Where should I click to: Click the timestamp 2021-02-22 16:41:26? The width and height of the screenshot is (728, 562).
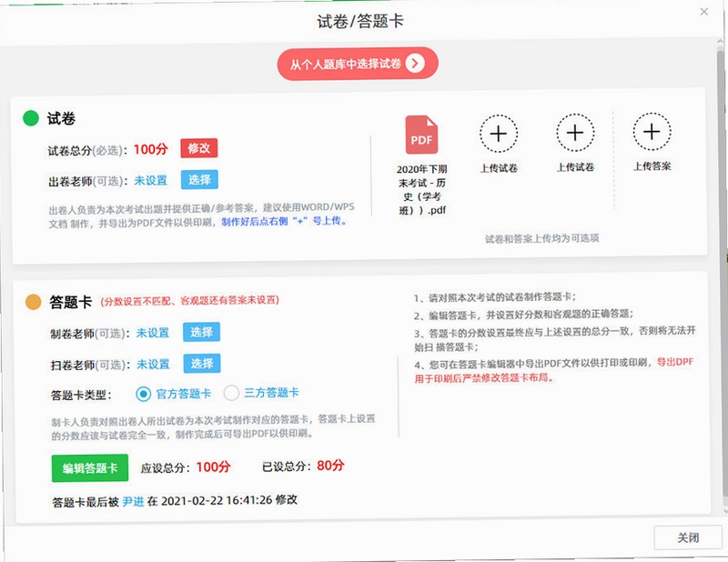coord(217,501)
